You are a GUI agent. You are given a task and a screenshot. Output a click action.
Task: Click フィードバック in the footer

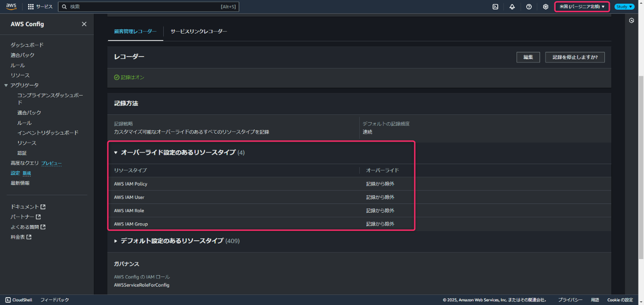coord(55,300)
